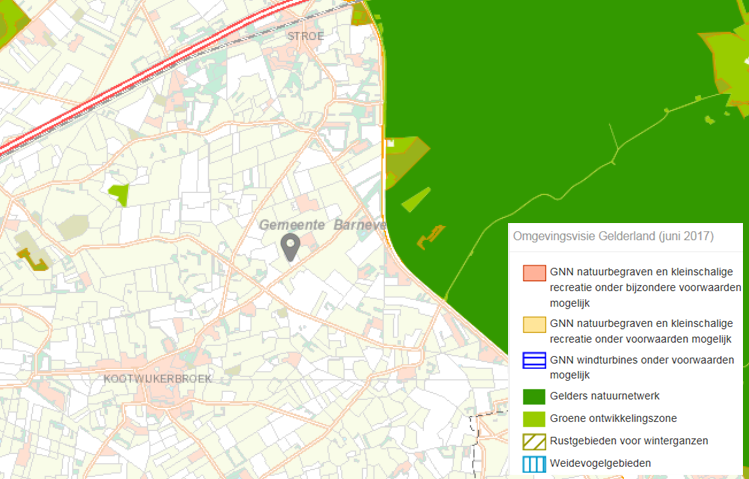Image resolution: width=749 pixels, height=479 pixels.
Task: Click the hatched Rustgebieden voor winterganzen symbol
Action: (534, 442)
